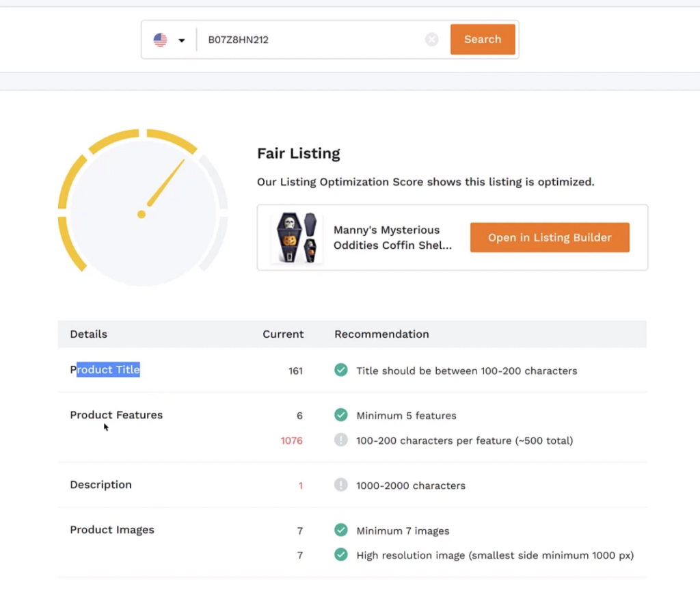The image size is (700, 601).
Task: Click the orange Search button
Action: pos(483,39)
